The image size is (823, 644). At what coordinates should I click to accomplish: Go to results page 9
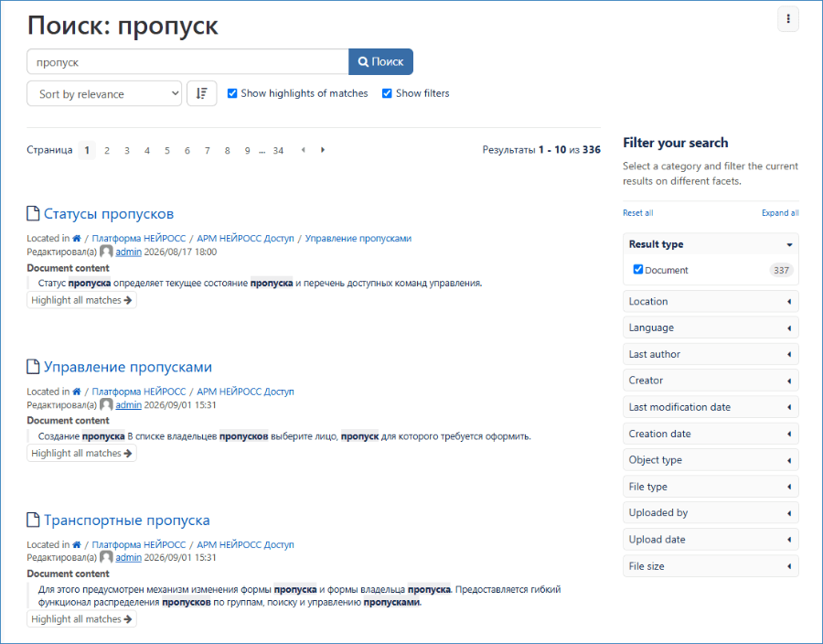point(247,151)
